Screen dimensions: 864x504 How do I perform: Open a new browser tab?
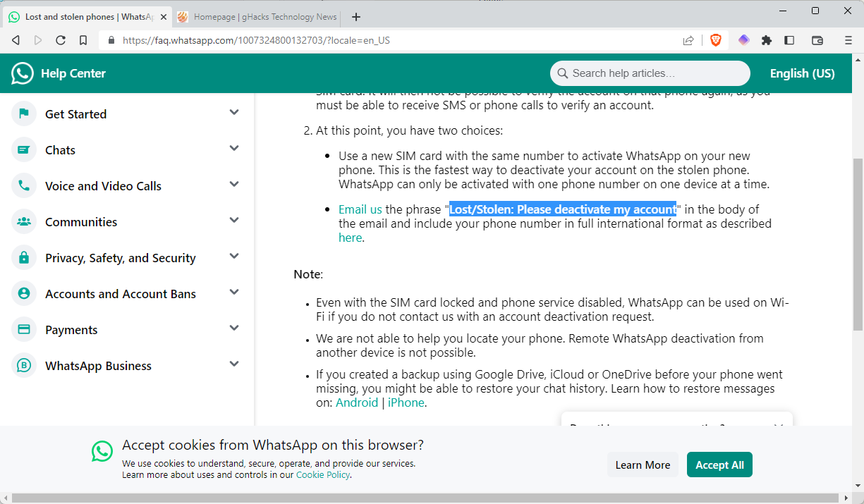pyautogui.click(x=356, y=17)
